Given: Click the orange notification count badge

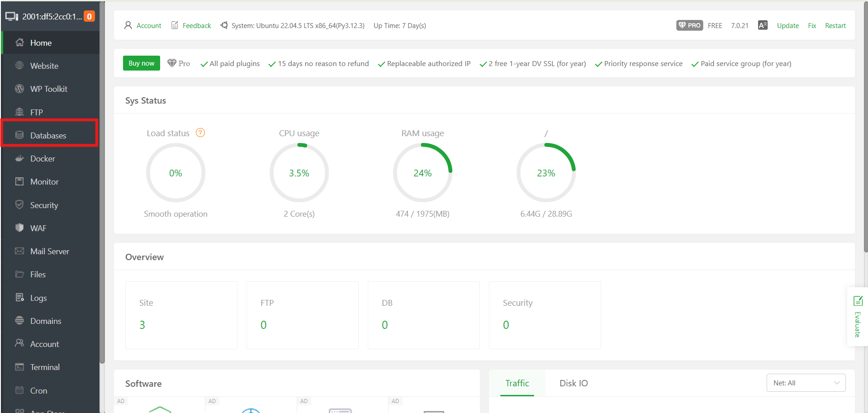Looking at the screenshot, I should 90,16.
